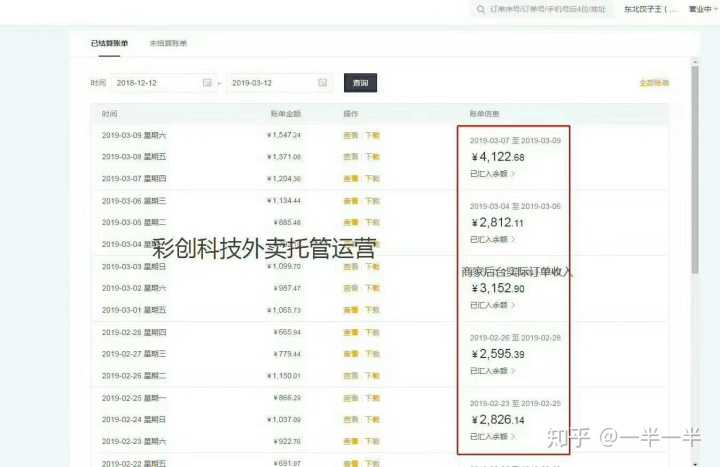The image size is (720, 467).
Task: Download the bill for 2019-03-06
Action: [x=372, y=201]
